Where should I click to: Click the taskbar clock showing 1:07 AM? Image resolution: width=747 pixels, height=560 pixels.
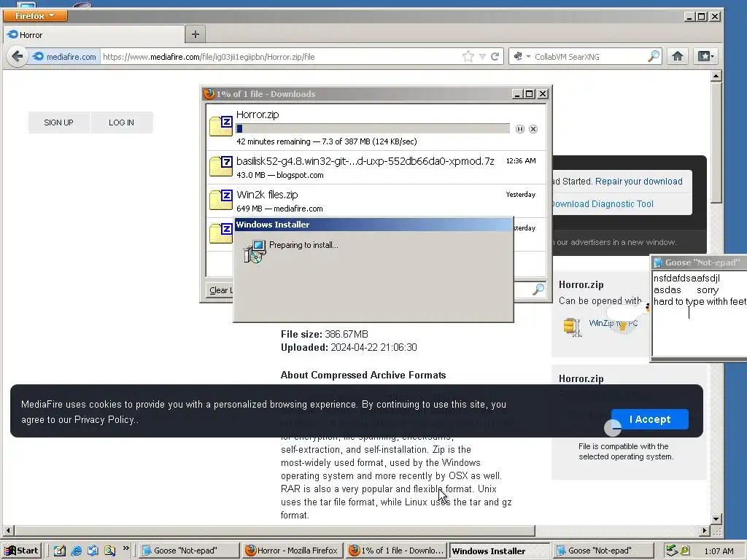[x=719, y=551]
